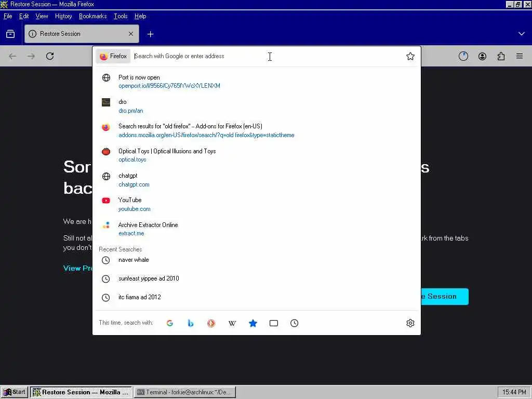Reload the current page
The image size is (532, 399).
point(50,56)
